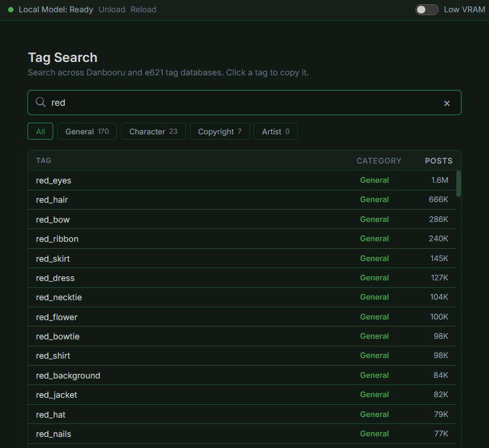Filter tags by General category
This screenshot has height=448, width=489.
87,131
